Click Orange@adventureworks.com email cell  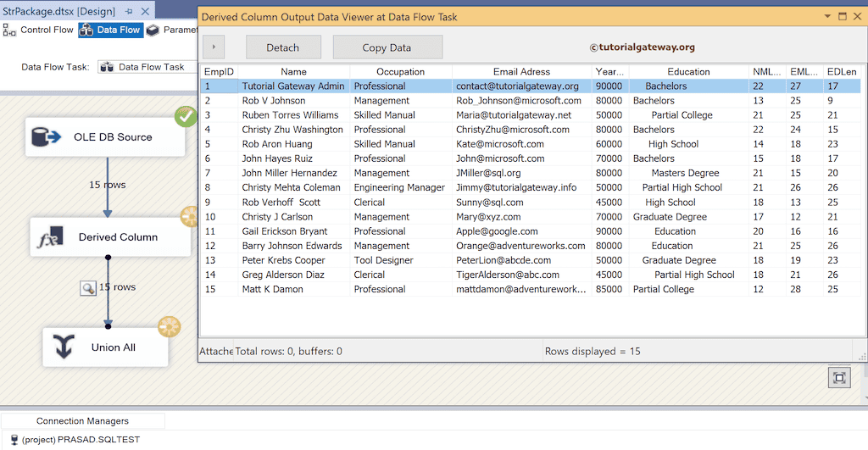click(x=520, y=246)
